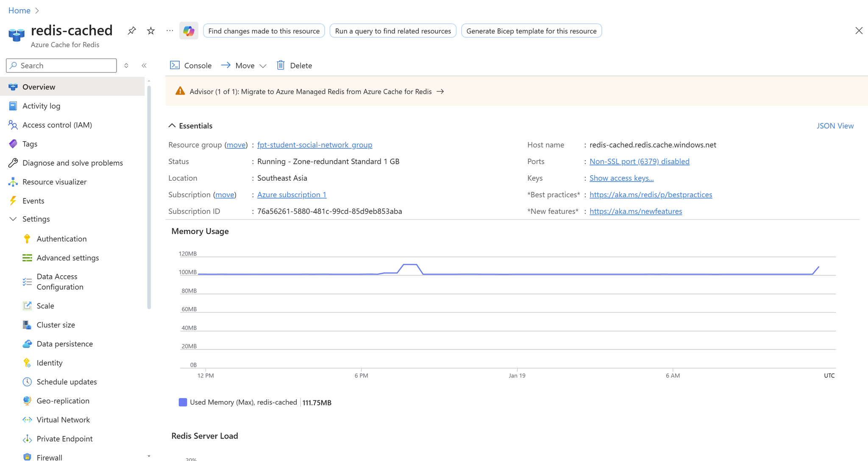Open Access control (IAM) page
Screen dimensions: 868x461
point(72,125)
